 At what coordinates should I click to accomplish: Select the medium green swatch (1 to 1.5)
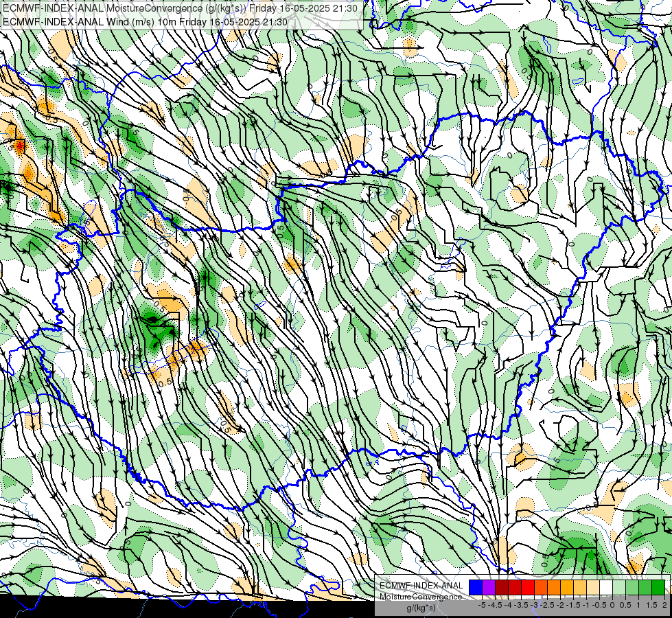645,587
